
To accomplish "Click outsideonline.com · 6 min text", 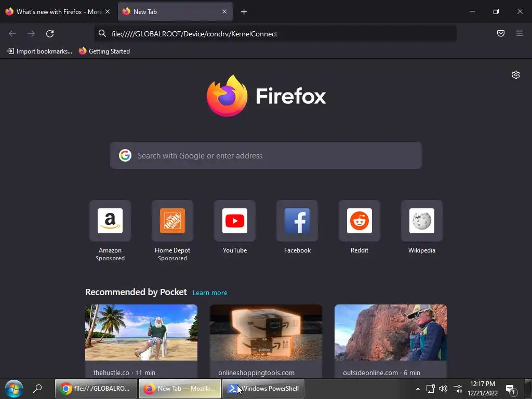I will click(x=381, y=373).
